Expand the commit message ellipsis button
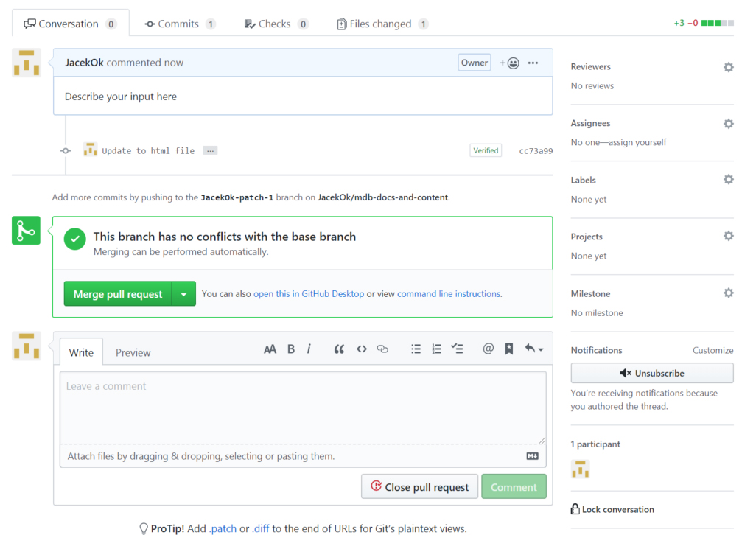 [x=210, y=151]
